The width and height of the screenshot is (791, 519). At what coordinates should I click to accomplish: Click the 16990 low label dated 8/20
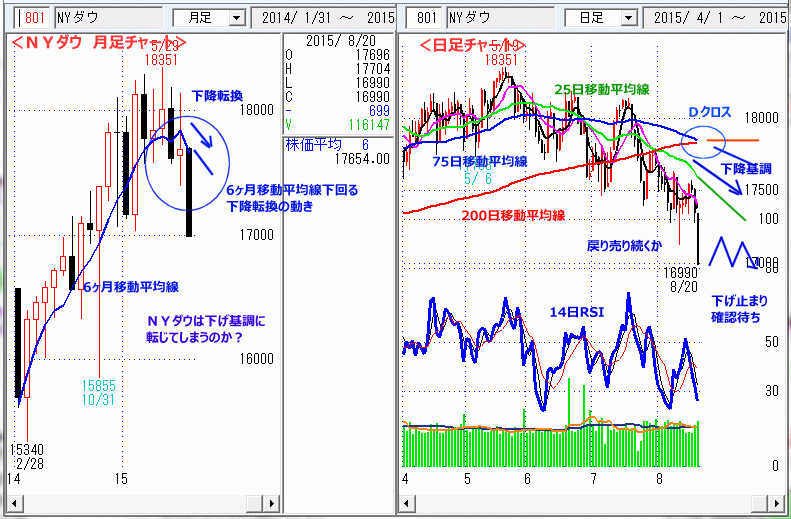tap(681, 278)
